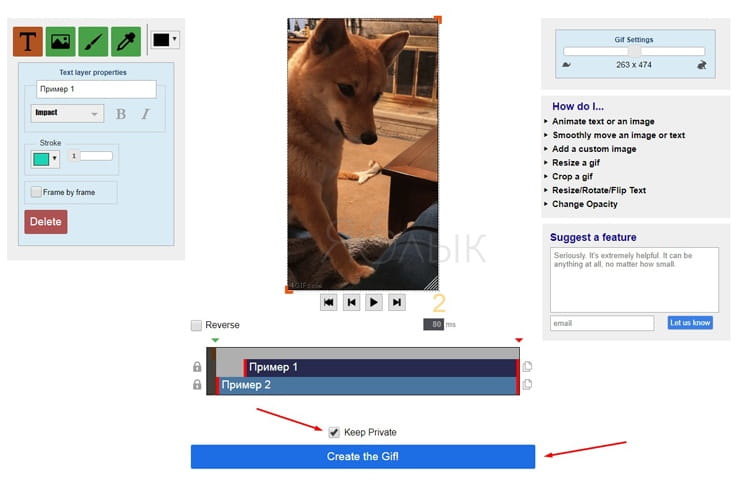740x480 pixels.
Task: Play the GIF preview
Action: click(374, 302)
